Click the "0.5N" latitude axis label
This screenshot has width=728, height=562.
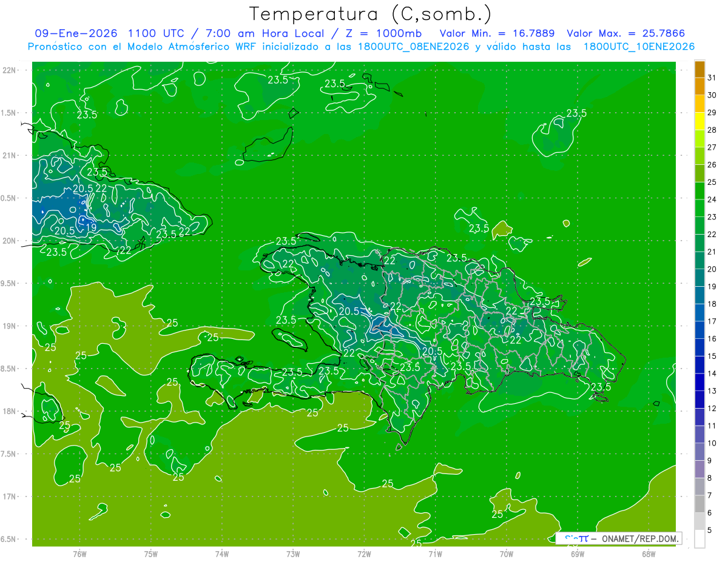9,198
